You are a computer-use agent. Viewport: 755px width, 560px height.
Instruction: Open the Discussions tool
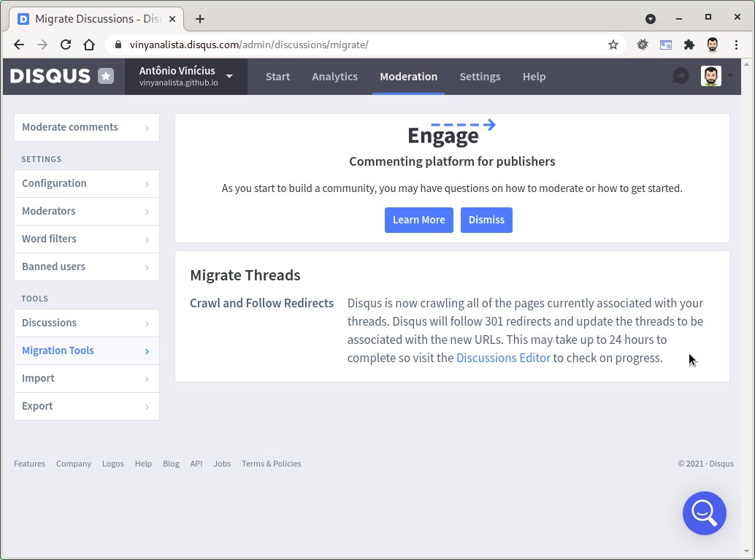87,323
